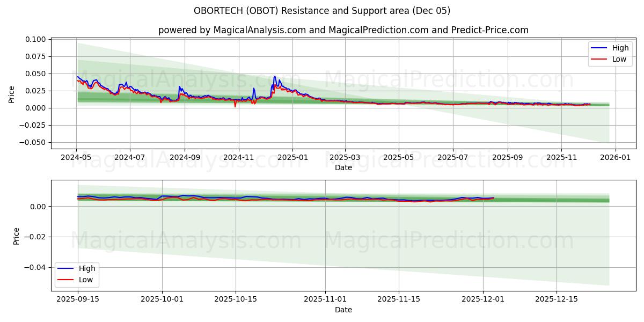This screenshot has height=322, width=644.
Task: Expand the top-right legend box
Action: [x=609, y=53]
